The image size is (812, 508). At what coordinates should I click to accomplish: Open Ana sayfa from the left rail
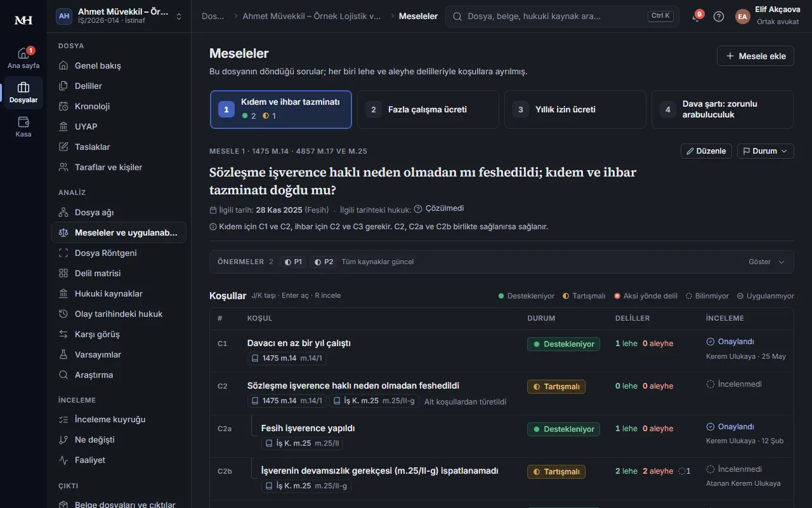(23, 58)
